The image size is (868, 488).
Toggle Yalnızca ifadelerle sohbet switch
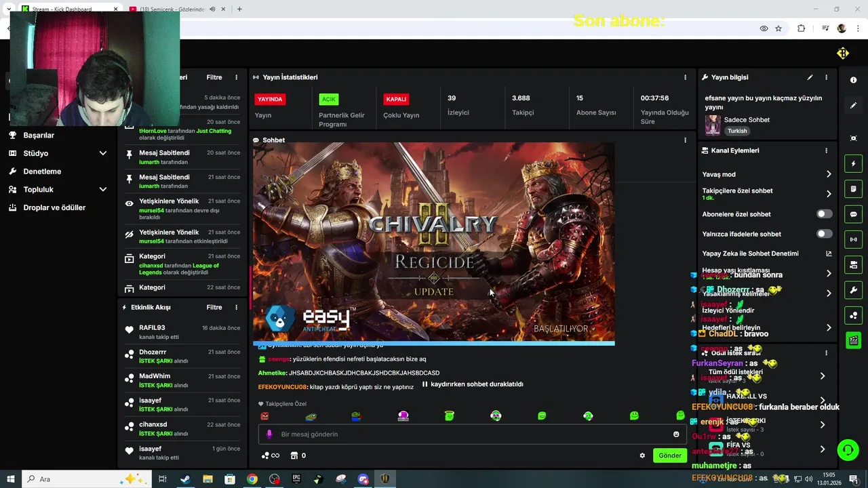[x=824, y=234]
